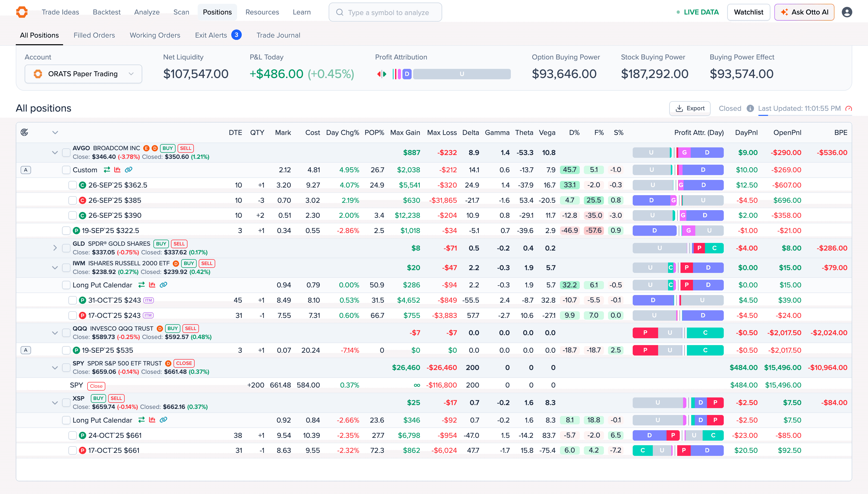Collapse the AVGO position group
This screenshot has height=494, width=868.
[55, 152]
